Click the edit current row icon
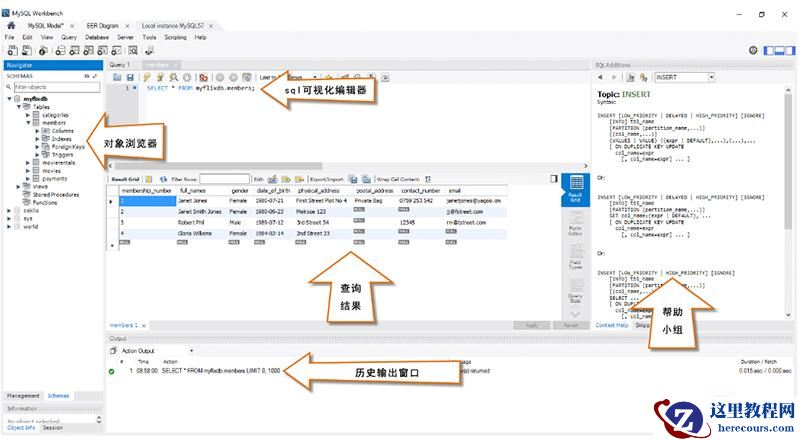 pyautogui.click(x=273, y=179)
